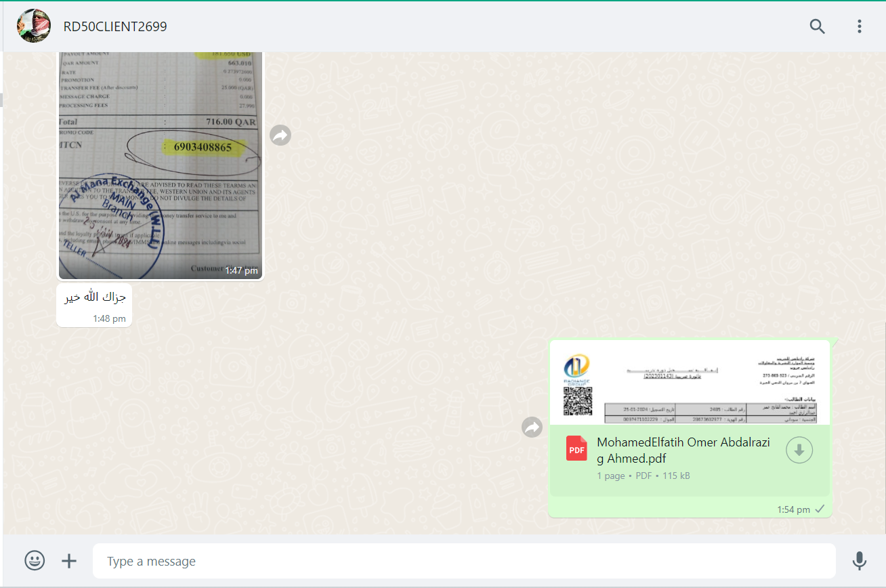This screenshot has height=588, width=886.
Task: Click the PDF file name text
Action: (683, 450)
